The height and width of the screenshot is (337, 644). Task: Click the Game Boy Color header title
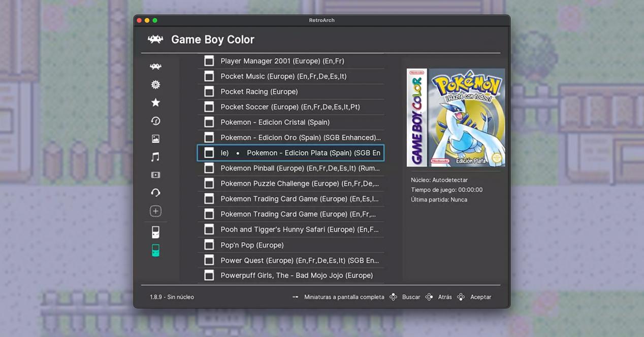[x=213, y=40]
